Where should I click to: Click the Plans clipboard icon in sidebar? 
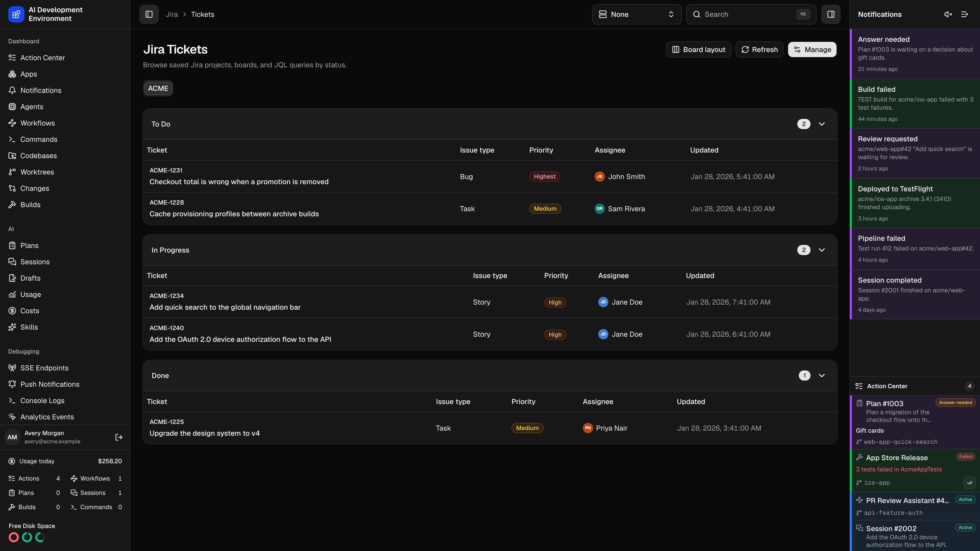point(12,246)
